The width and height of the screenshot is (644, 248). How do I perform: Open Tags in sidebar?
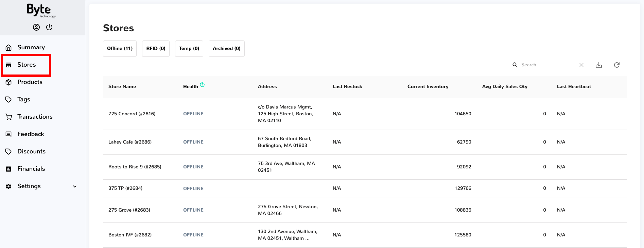tap(24, 99)
